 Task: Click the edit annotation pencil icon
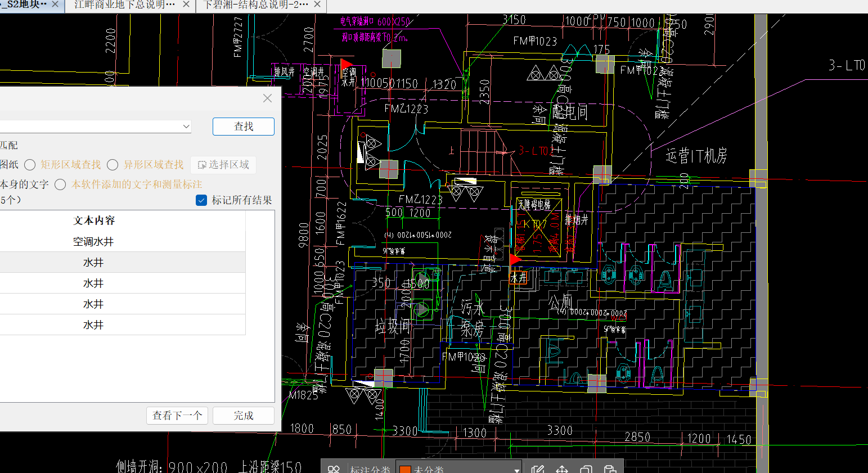pos(537,469)
